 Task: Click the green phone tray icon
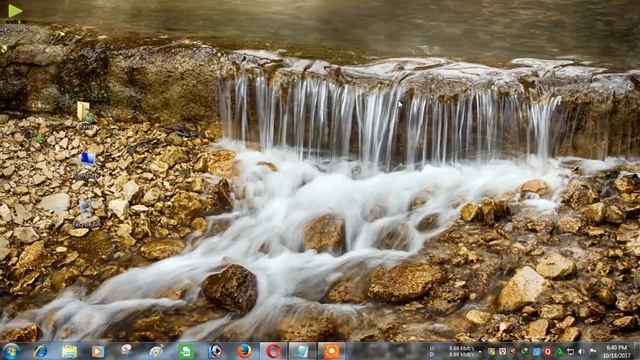tap(524, 351)
